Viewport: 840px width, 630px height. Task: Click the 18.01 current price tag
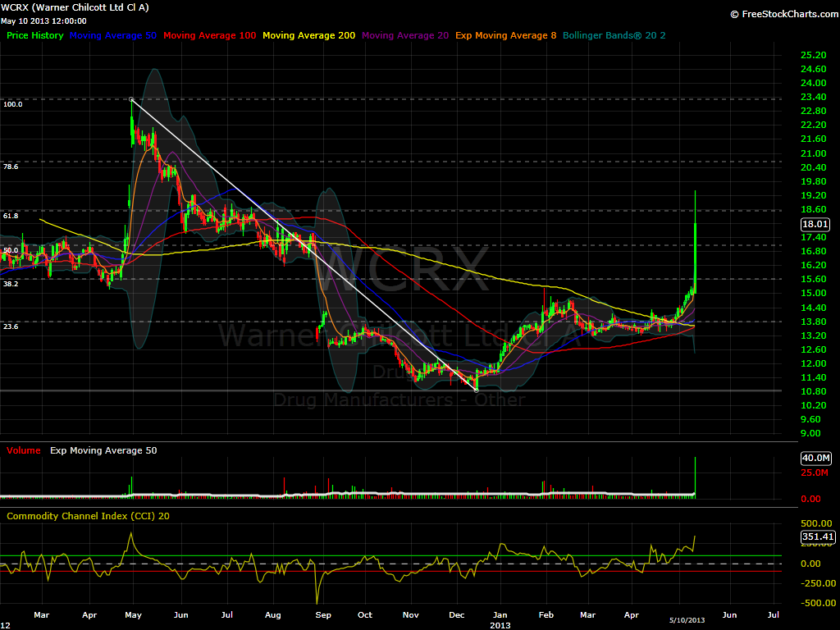click(815, 225)
